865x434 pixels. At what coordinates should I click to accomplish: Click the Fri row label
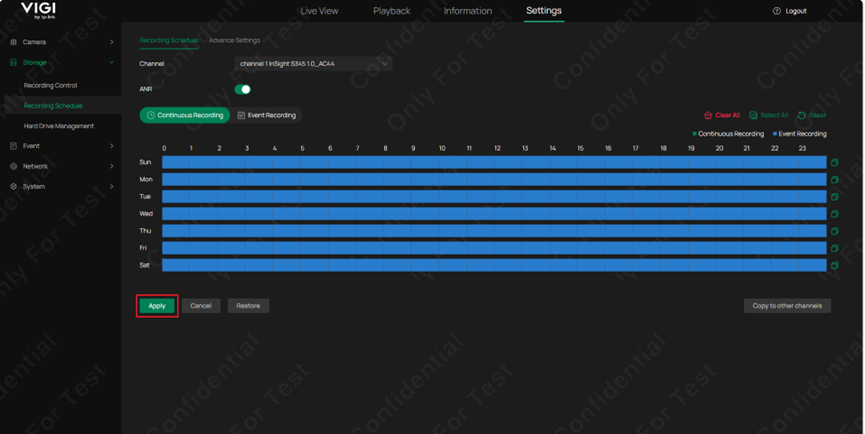point(143,248)
